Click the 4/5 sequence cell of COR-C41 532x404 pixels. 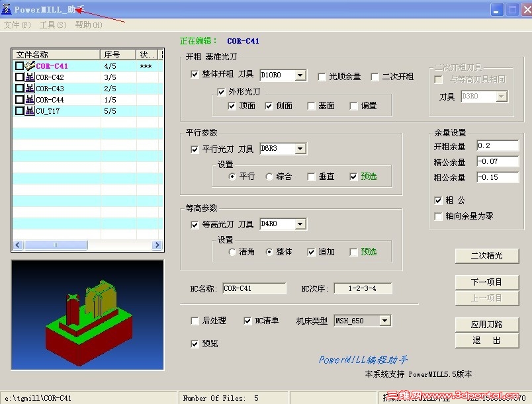pyautogui.click(x=118, y=65)
